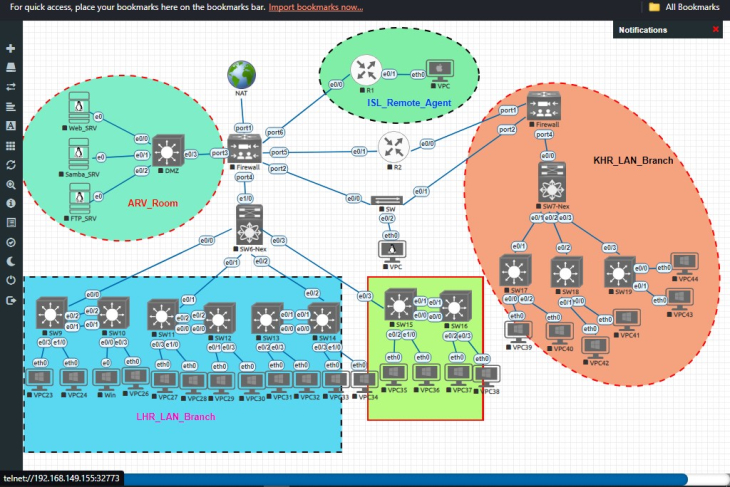
Task: Click the Import bookmarks now link
Action: [x=316, y=7]
